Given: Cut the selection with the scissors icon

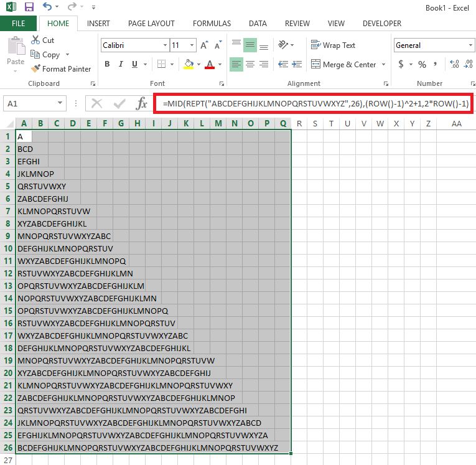Looking at the screenshot, I should pos(35,40).
